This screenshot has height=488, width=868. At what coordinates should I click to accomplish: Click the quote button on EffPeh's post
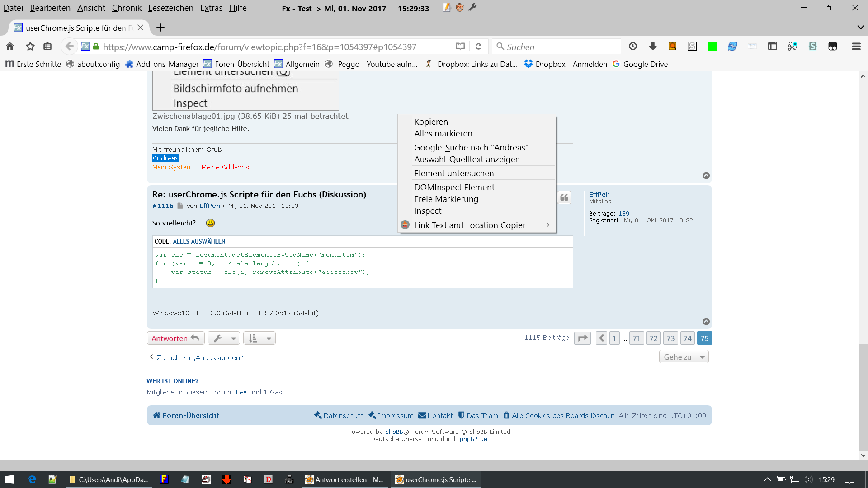pos(564,197)
